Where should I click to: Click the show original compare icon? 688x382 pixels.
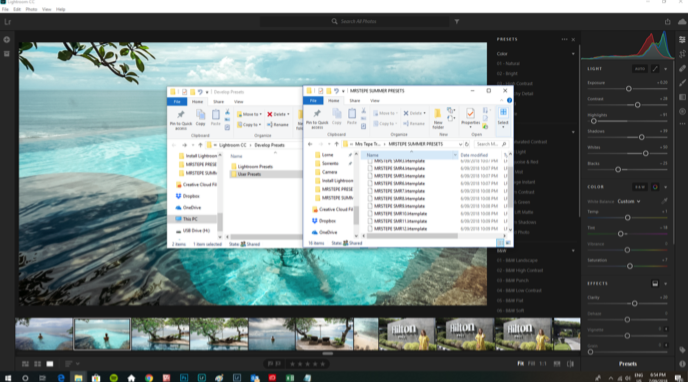click(570, 364)
